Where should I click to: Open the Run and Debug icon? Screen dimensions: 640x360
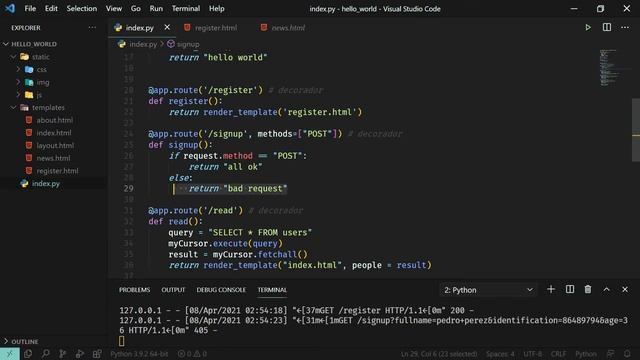pos(80,354)
